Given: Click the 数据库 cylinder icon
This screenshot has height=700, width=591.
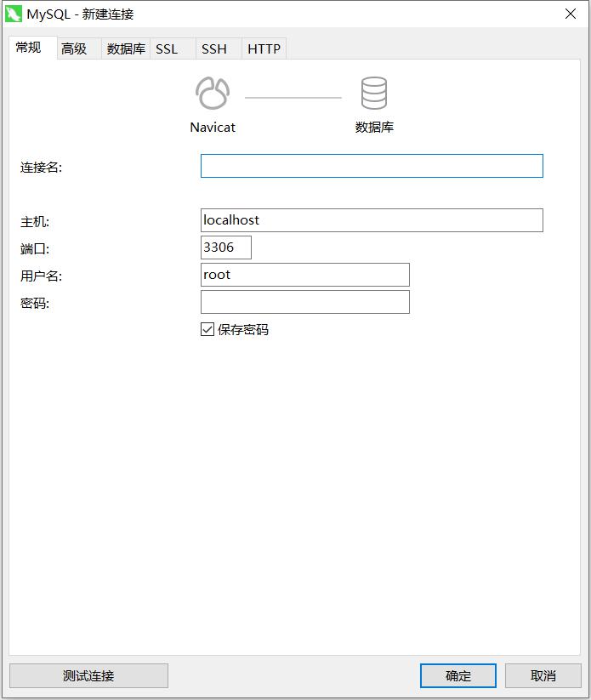Looking at the screenshot, I should click(374, 94).
